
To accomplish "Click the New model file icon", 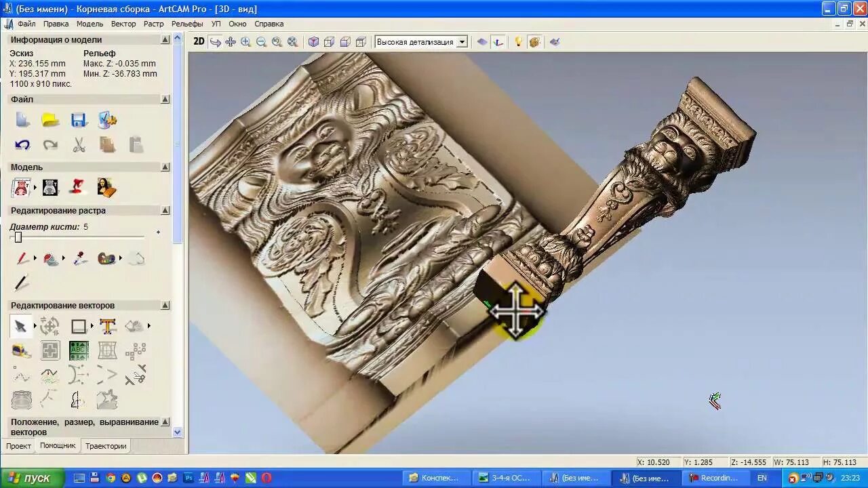I will (x=22, y=120).
